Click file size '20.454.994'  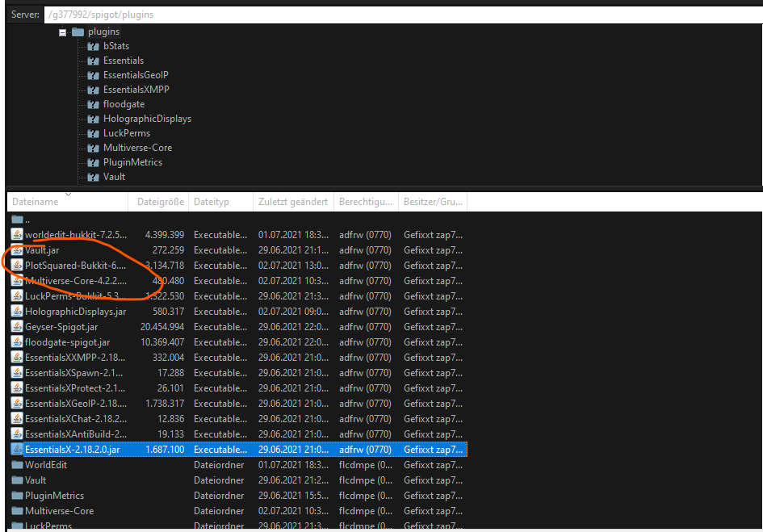[162, 327]
